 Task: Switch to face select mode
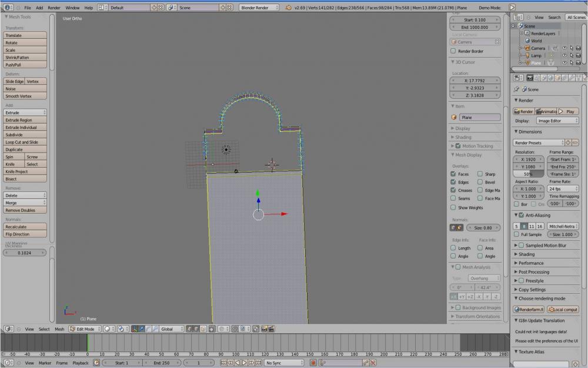pos(203,329)
